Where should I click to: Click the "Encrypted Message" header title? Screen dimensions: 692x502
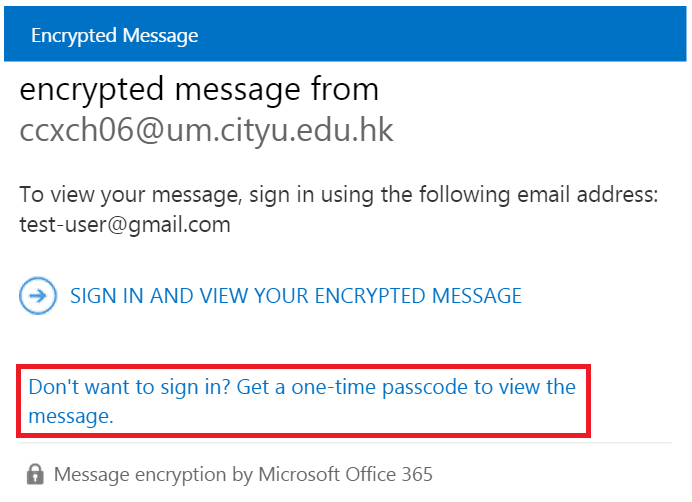point(114,36)
